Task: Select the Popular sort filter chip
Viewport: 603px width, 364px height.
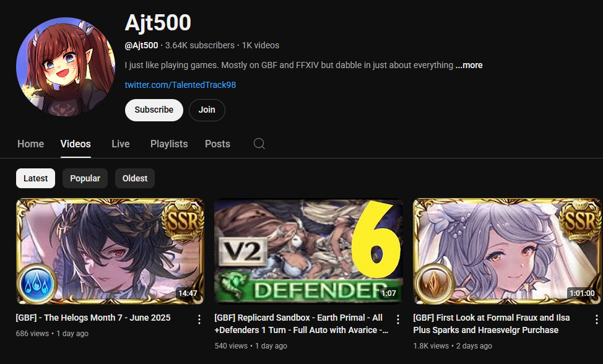Action: coord(85,178)
